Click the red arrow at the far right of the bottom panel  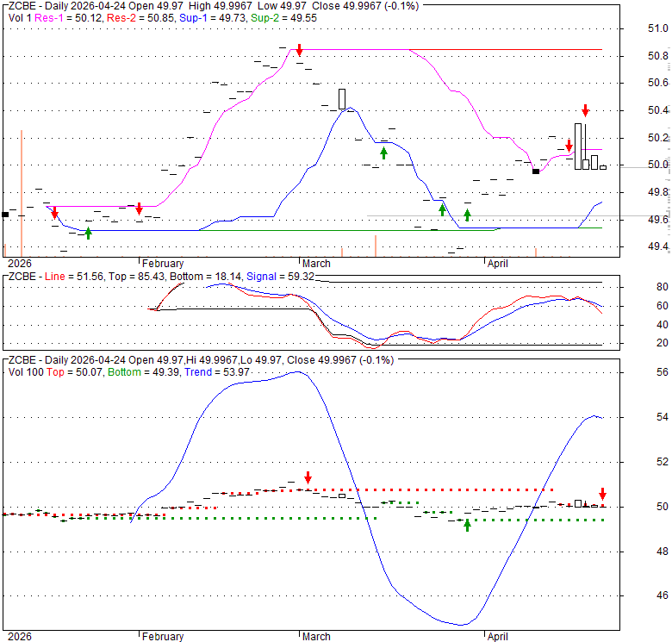(602, 494)
